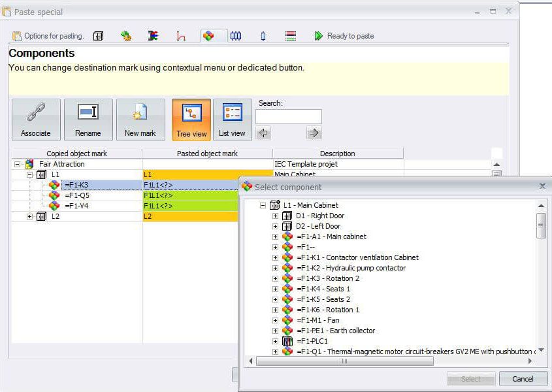Click the pasted mark cell for =F1-V4

(191, 206)
